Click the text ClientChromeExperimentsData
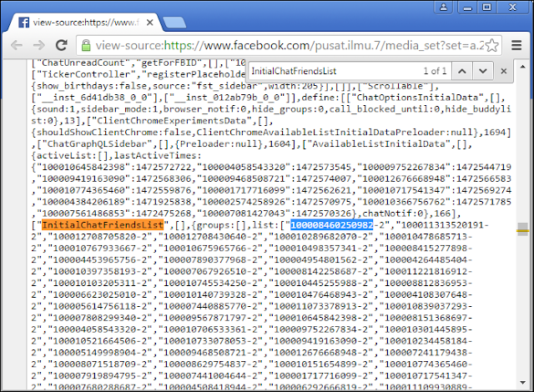Image resolution: width=534 pixels, height=392 pixels. (x=171, y=121)
